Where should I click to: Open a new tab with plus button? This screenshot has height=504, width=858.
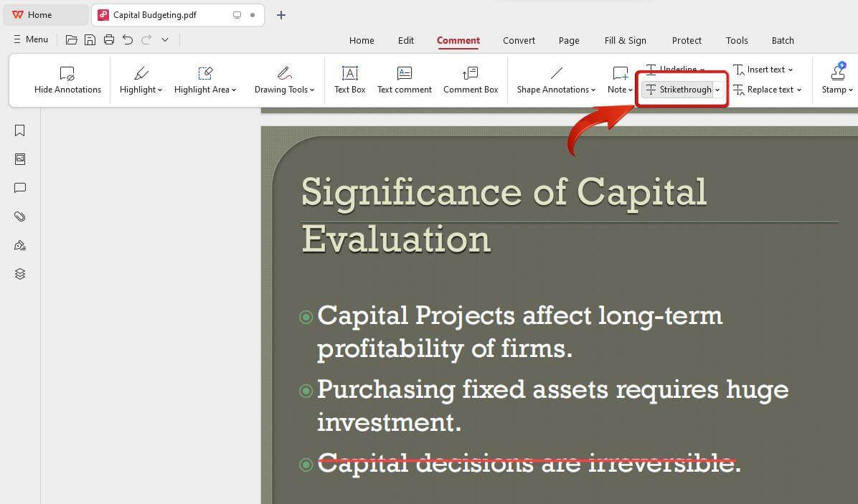(281, 15)
